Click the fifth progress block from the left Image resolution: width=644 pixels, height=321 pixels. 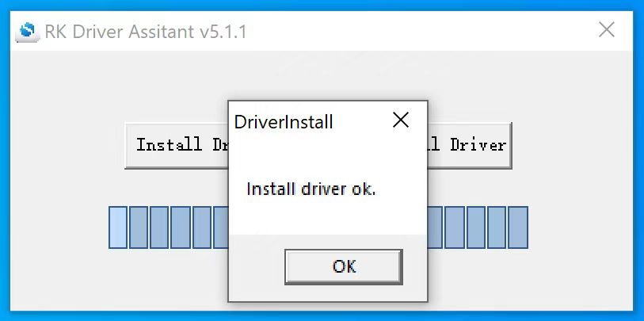pyautogui.click(x=201, y=227)
